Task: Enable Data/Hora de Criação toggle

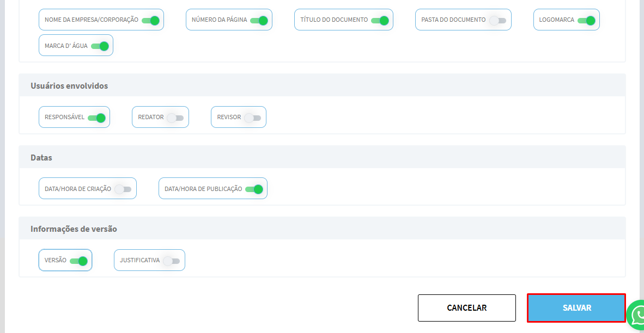Action: click(x=123, y=189)
